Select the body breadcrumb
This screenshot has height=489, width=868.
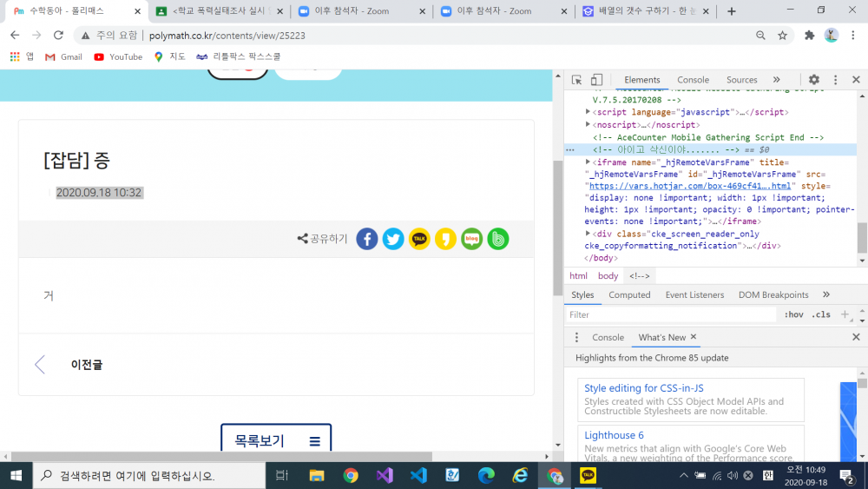point(608,276)
